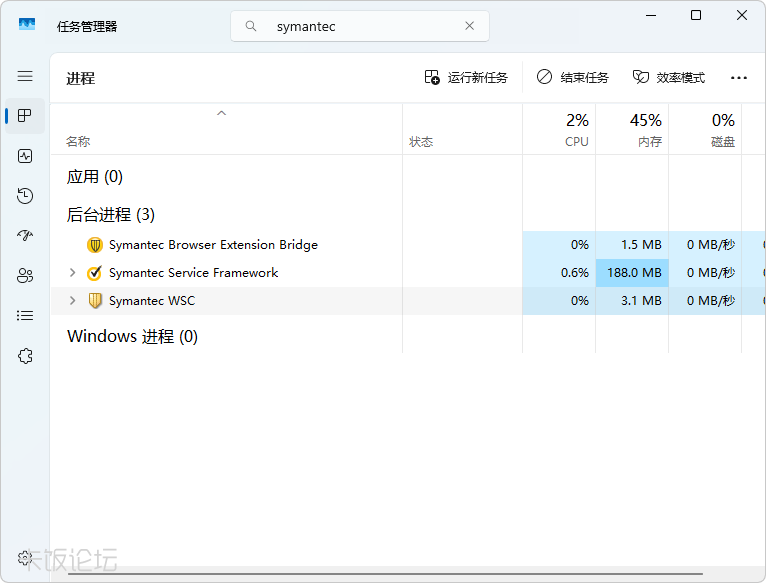Expand the Symantec Service Framework row

tap(72, 273)
